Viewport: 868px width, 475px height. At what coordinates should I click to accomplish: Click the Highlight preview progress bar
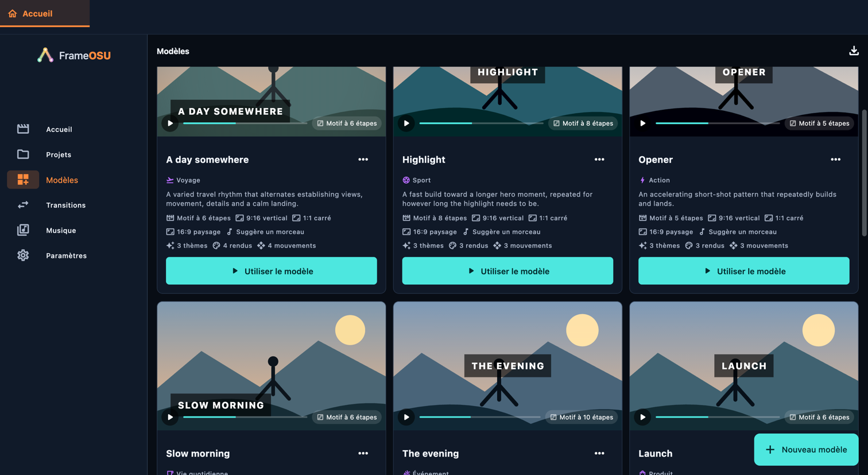point(481,123)
